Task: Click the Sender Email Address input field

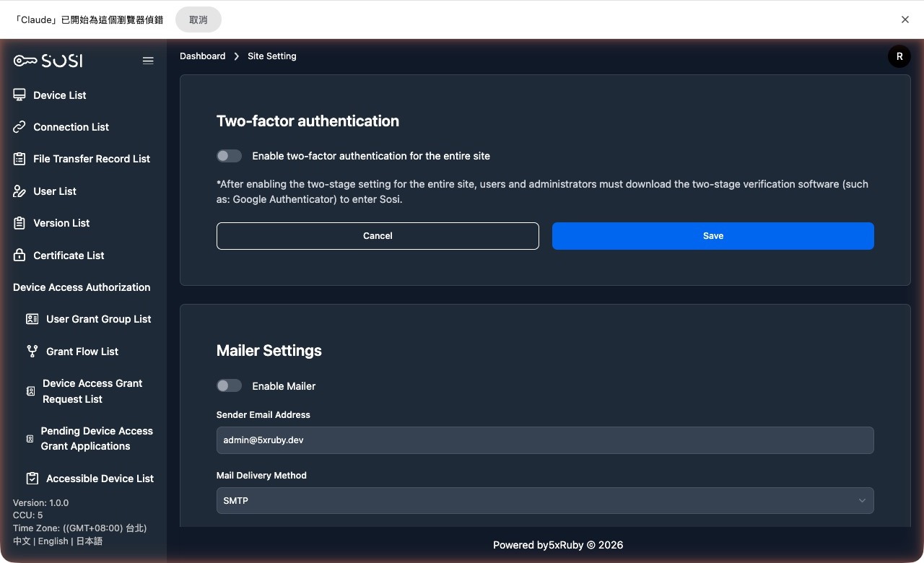Action: coord(545,440)
